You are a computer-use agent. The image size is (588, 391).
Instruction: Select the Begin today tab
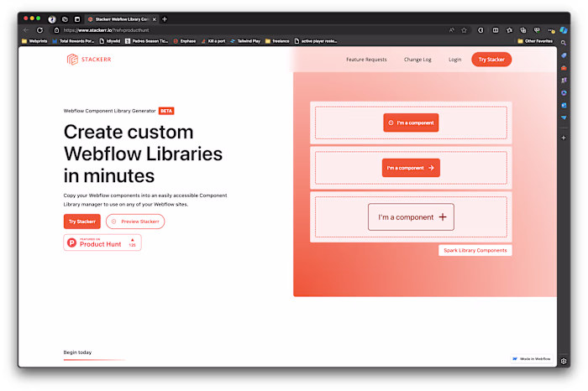77,352
